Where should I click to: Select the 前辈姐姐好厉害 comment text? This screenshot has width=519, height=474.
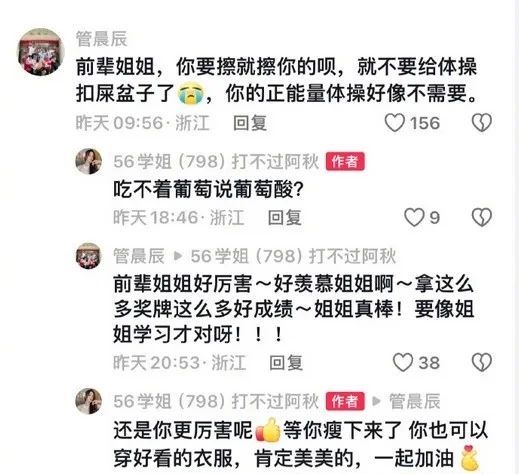tap(293, 309)
